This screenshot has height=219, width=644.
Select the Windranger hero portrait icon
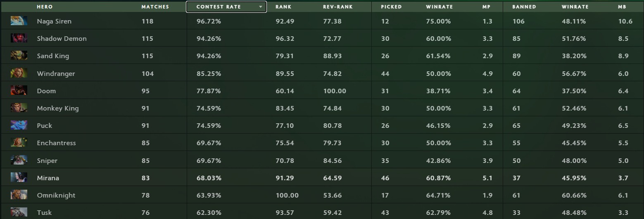click(19, 73)
